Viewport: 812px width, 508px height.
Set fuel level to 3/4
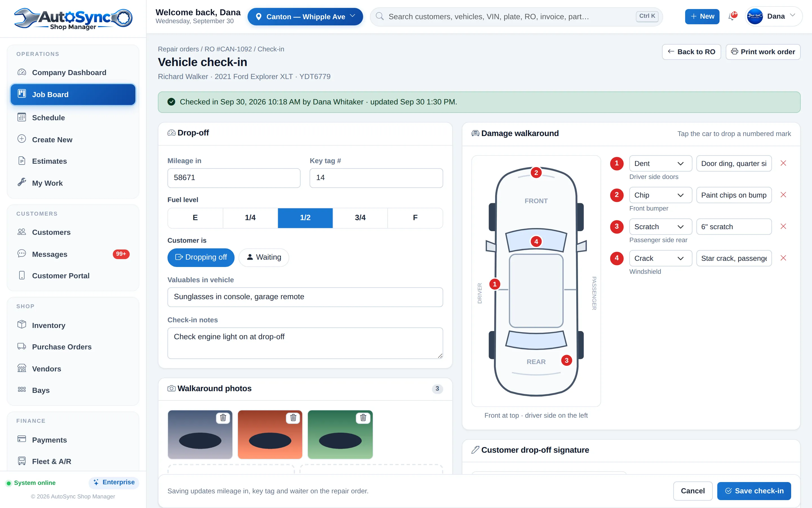pos(360,218)
